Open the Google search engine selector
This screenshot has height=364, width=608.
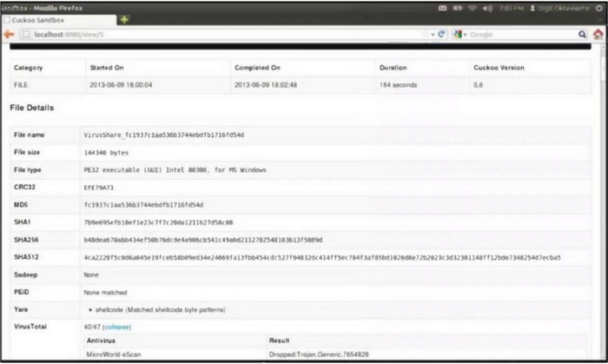459,34
